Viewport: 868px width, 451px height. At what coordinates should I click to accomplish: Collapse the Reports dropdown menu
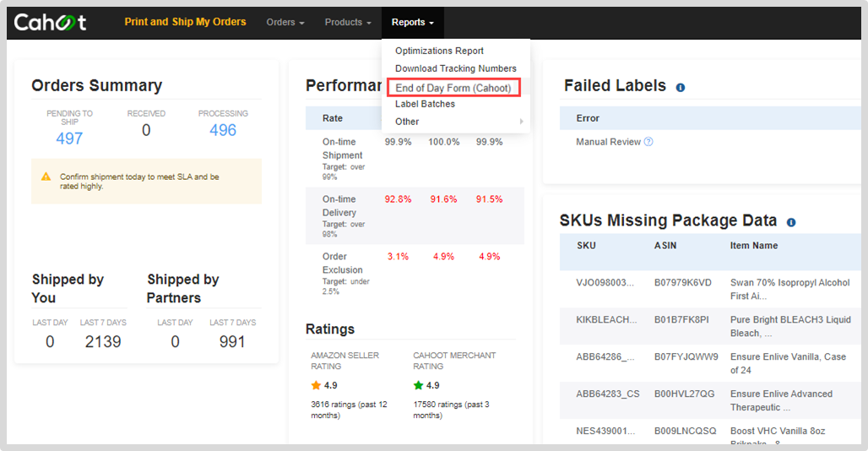point(412,22)
